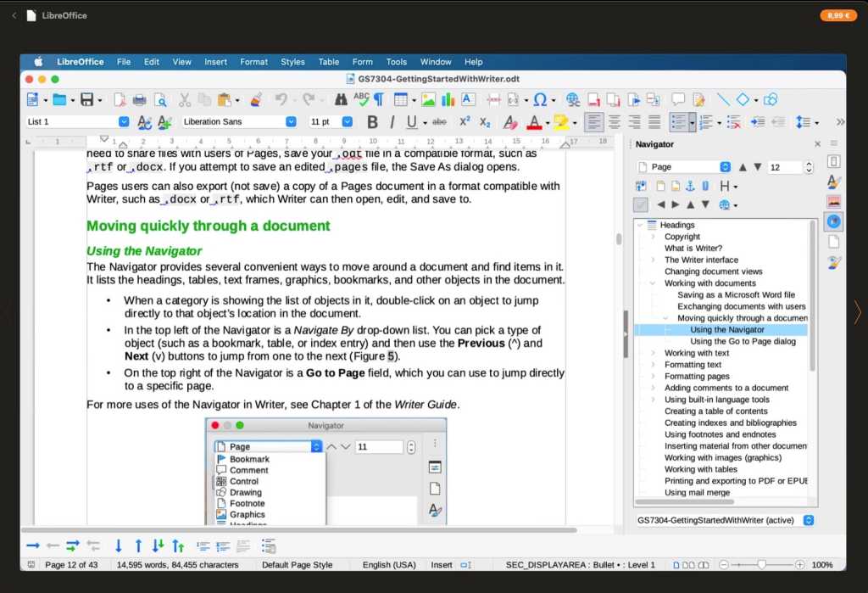Select Creating a table of contents heading
Screen dimensions: 868x593
coord(715,411)
